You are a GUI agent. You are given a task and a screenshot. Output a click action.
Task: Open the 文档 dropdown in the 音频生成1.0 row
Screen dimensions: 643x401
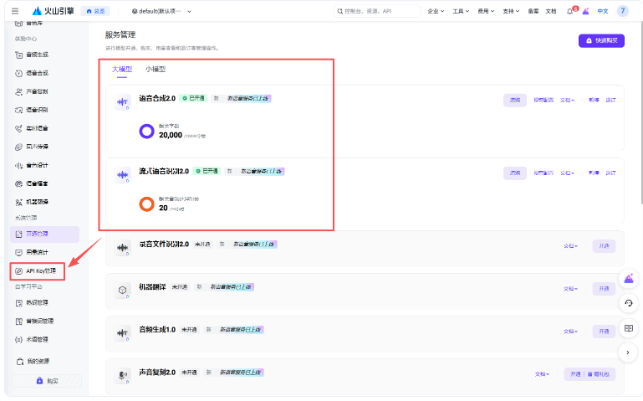(570, 331)
